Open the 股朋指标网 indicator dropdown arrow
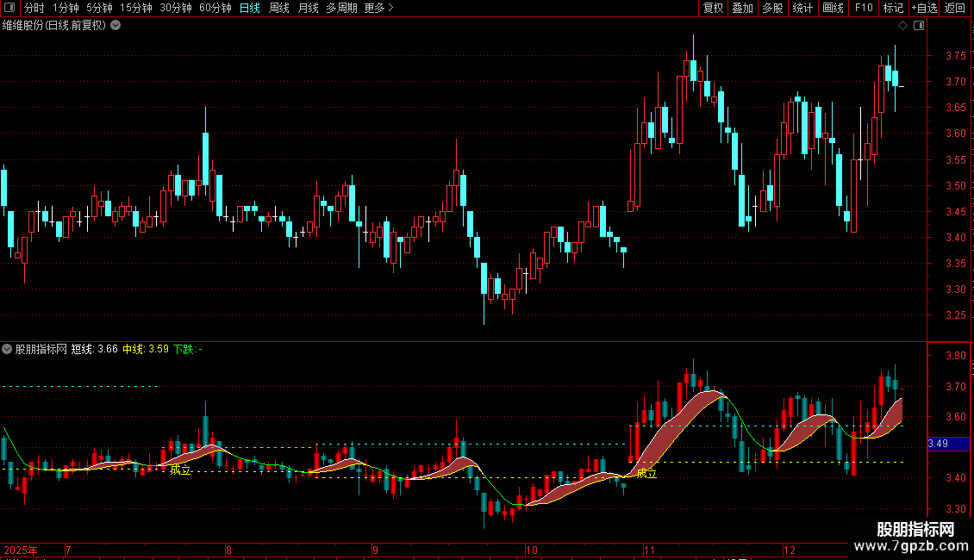This screenshot has width=974, height=560. pyautogui.click(x=7, y=349)
